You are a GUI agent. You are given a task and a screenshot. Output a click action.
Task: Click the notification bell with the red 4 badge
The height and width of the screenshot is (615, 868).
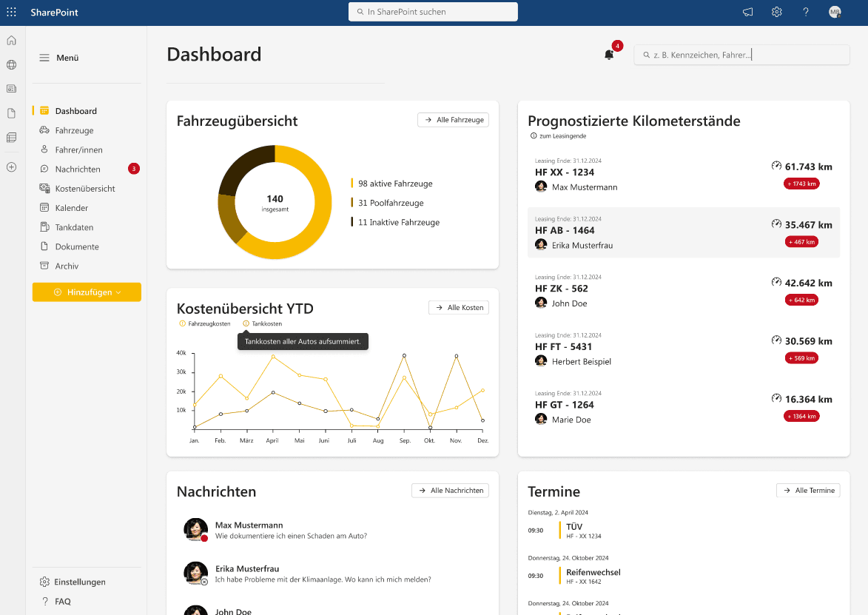pyautogui.click(x=608, y=54)
